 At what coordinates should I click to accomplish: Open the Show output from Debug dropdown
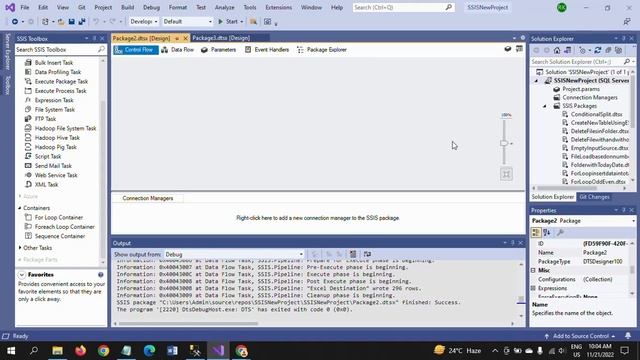(x=234, y=254)
